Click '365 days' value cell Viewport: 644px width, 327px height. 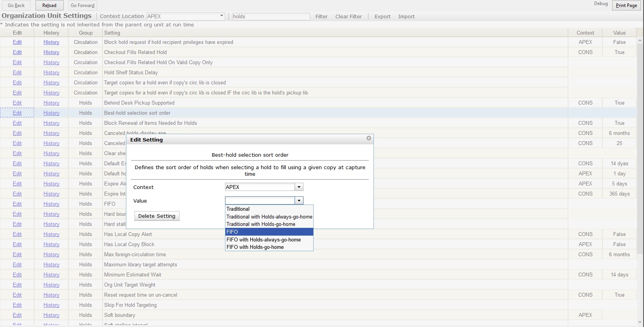point(619,194)
